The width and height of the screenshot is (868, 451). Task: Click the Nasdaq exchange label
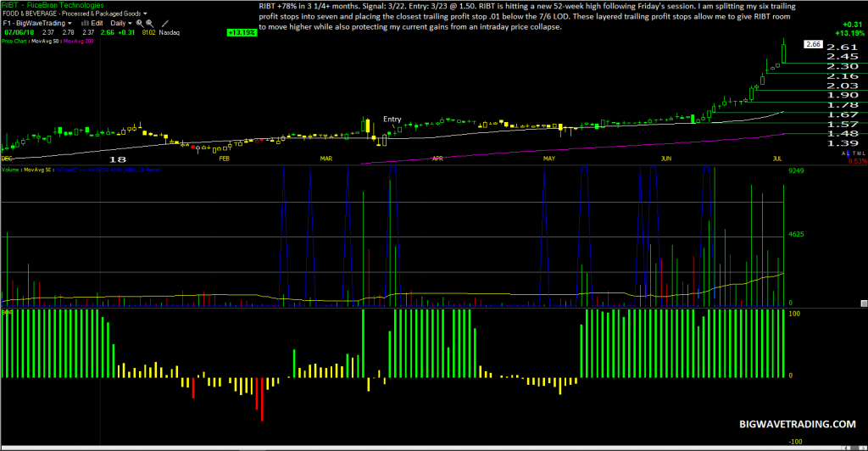click(x=170, y=32)
